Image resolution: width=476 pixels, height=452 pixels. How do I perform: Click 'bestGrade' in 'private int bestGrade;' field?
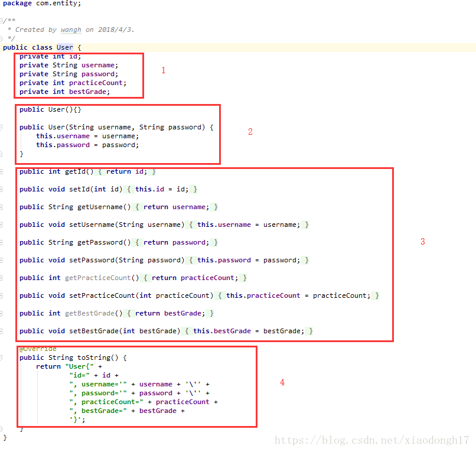87,92
